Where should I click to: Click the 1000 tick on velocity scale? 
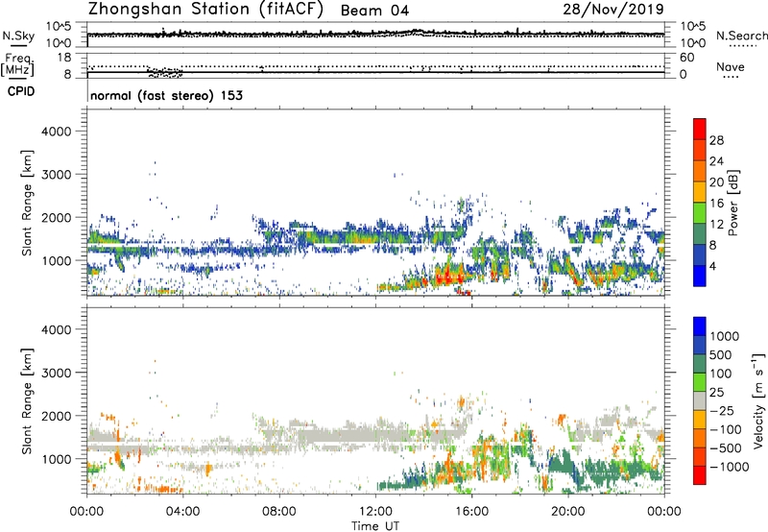725,336
